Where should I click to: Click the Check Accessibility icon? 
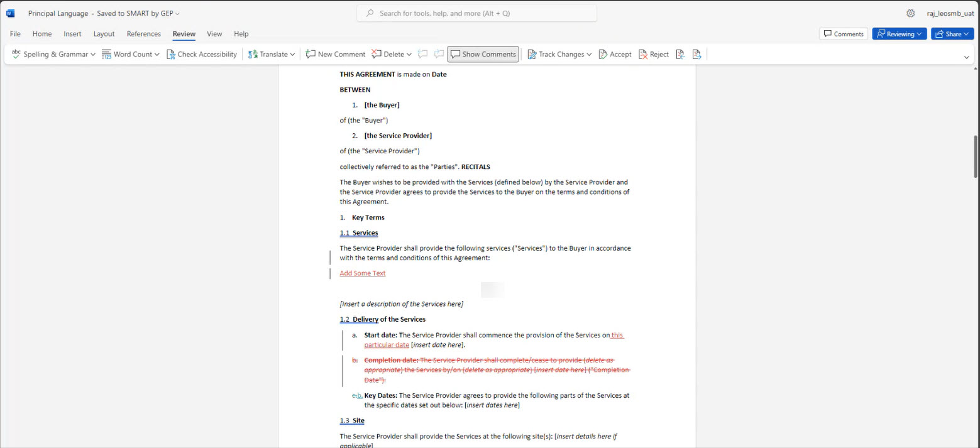click(171, 55)
